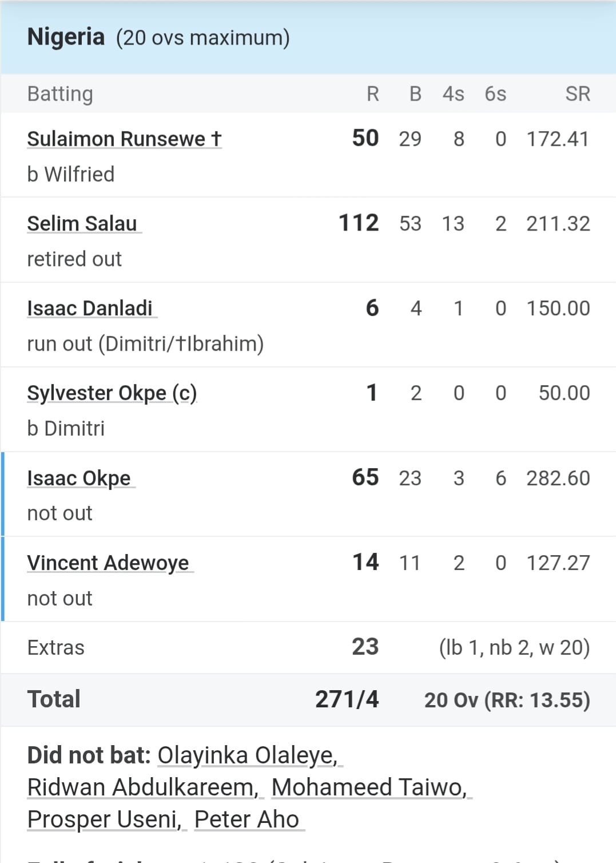The width and height of the screenshot is (616, 863).
Task: Click the Nigeria innings header
Action: click(x=66, y=37)
